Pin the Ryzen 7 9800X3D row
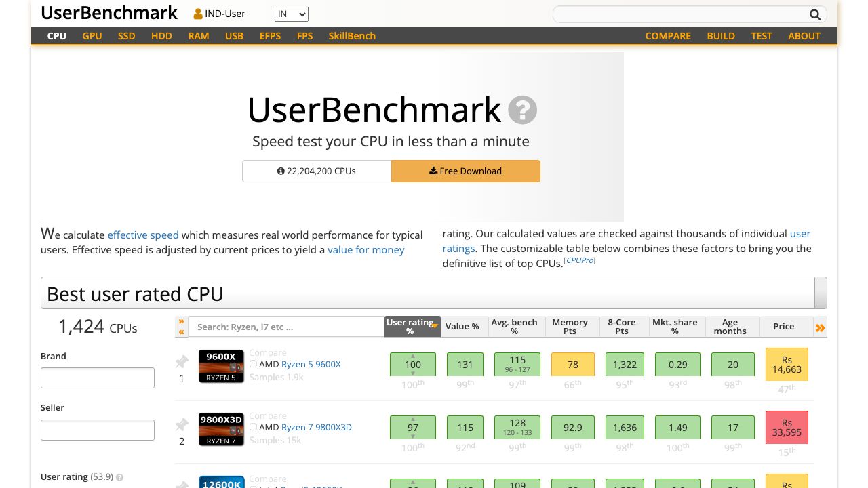 point(182,426)
